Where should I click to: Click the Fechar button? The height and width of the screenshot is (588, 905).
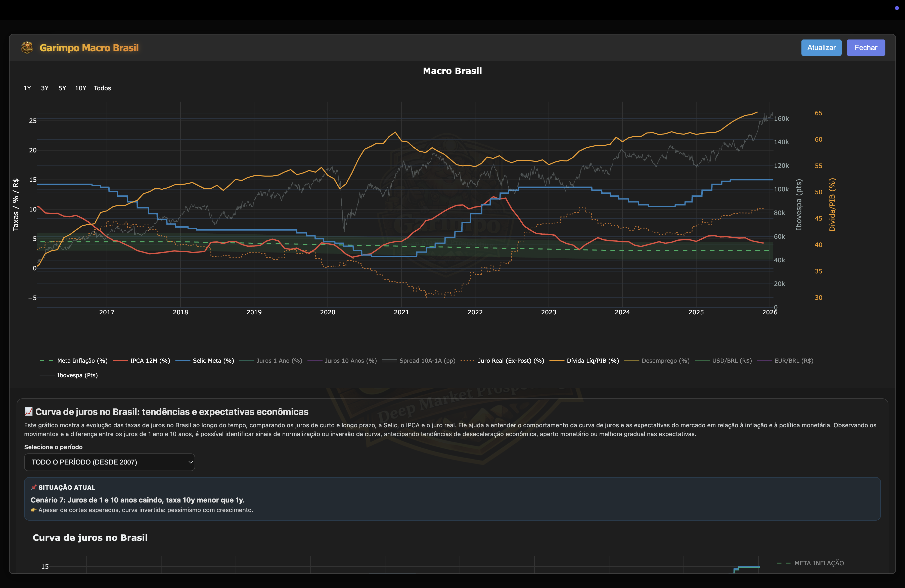[x=866, y=48]
